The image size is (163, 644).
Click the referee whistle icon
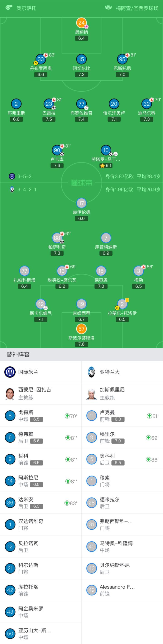click(9, 7)
